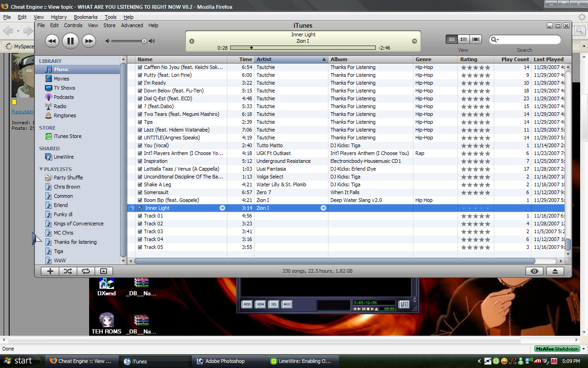
Task: Toggle shuffle at the bottom of iTunes
Action: click(68, 271)
